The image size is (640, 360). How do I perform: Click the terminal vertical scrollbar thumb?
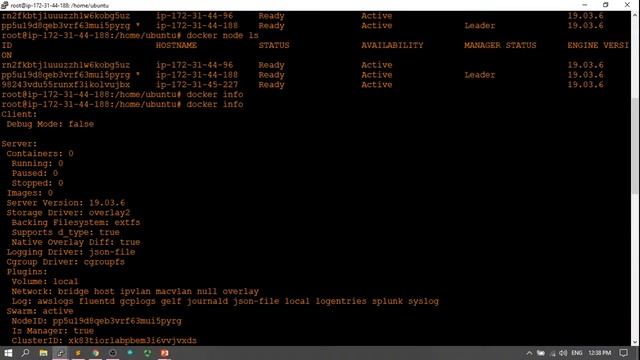(636, 145)
